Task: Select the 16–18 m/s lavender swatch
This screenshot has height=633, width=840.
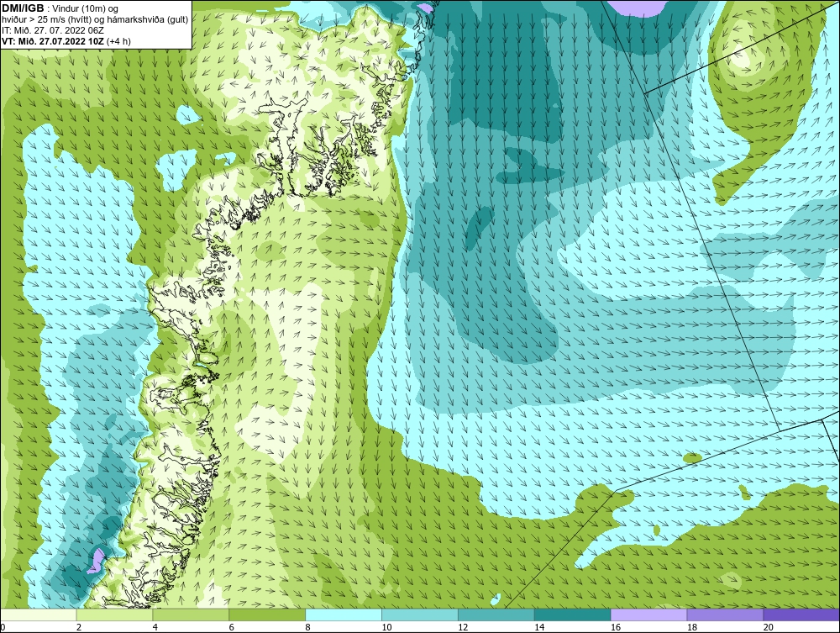Action: (648, 615)
